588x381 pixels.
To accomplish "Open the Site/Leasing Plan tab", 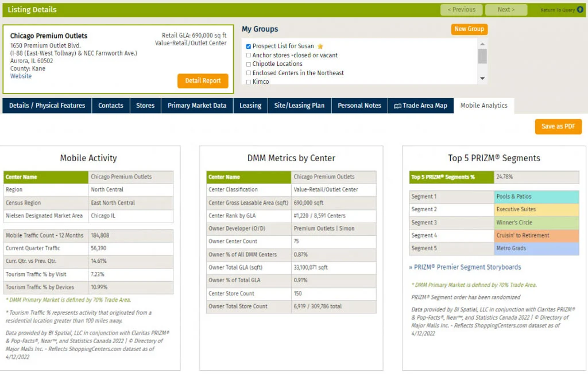I will (x=299, y=106).
